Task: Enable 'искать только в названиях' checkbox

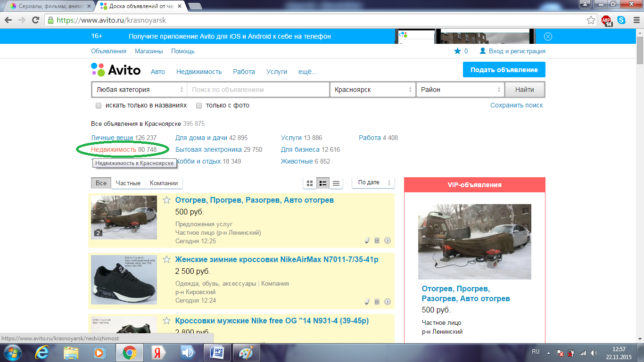Action: click(x=99, y=106)
